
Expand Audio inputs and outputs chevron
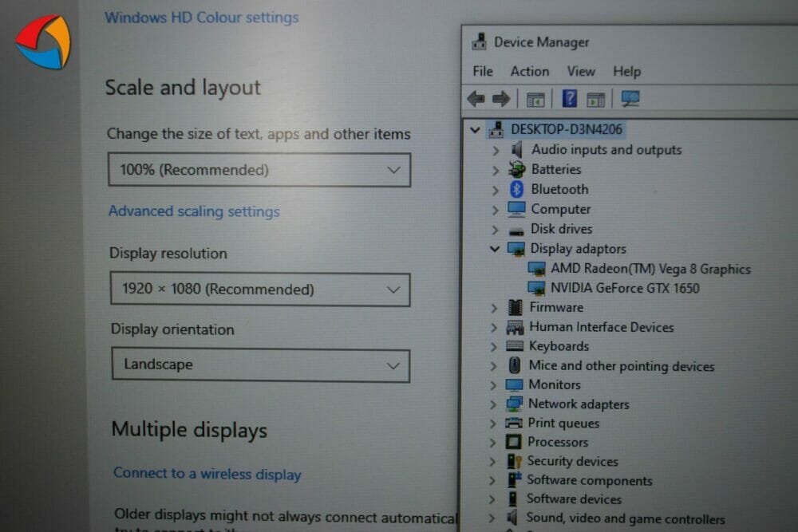pos(496,151)
